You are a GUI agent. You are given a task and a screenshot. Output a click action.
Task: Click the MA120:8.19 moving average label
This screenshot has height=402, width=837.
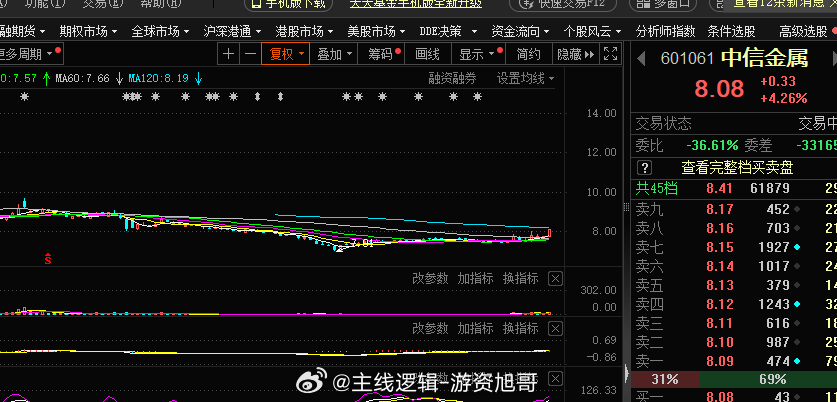(x=159, y=78)
